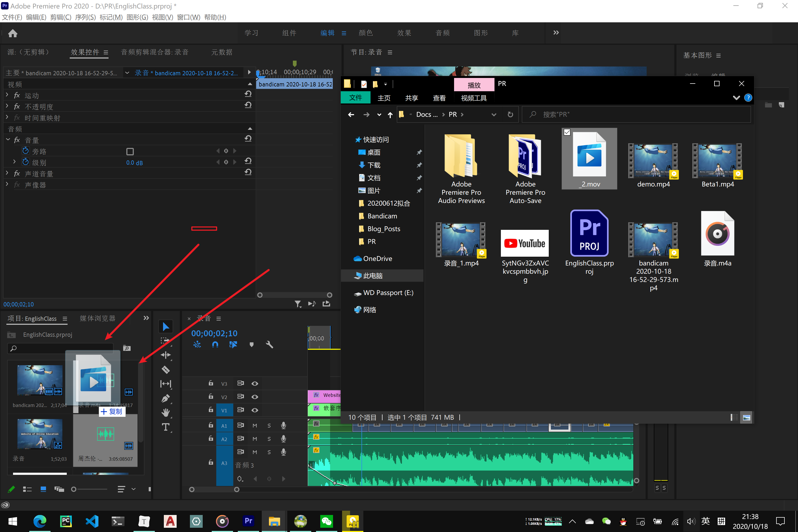Go up one folder in Explorer

pos(390,115)
